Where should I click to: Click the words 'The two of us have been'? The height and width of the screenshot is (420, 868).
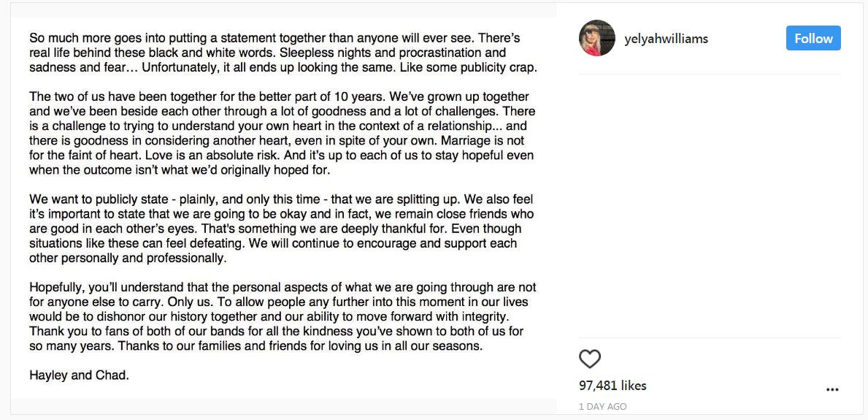[88, 98]
